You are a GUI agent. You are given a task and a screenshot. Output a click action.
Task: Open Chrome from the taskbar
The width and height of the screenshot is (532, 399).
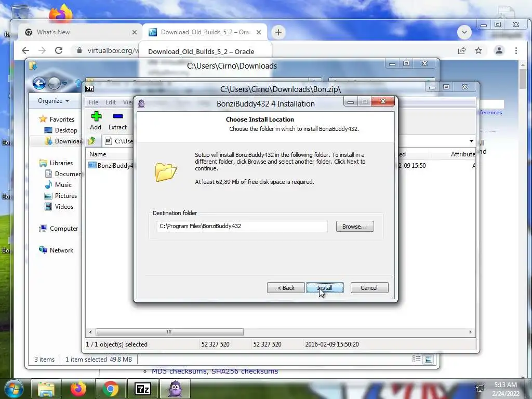[x=111, y=389]
